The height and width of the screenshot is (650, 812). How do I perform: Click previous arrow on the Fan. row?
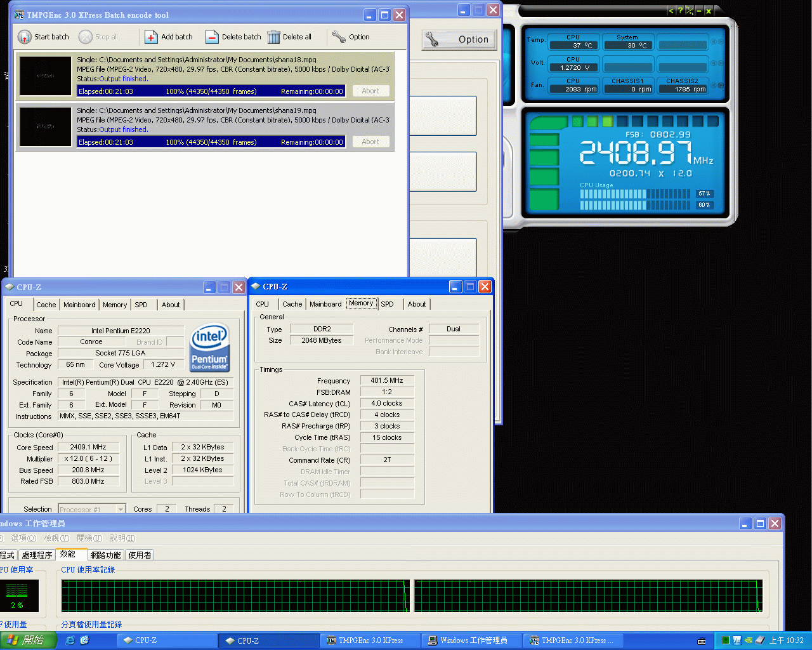pos(713,85)
